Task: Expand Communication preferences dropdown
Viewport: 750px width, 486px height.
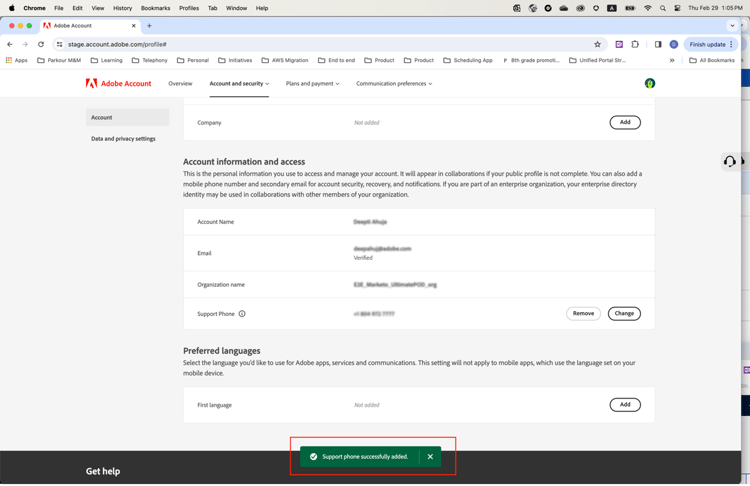Action: 394,83
